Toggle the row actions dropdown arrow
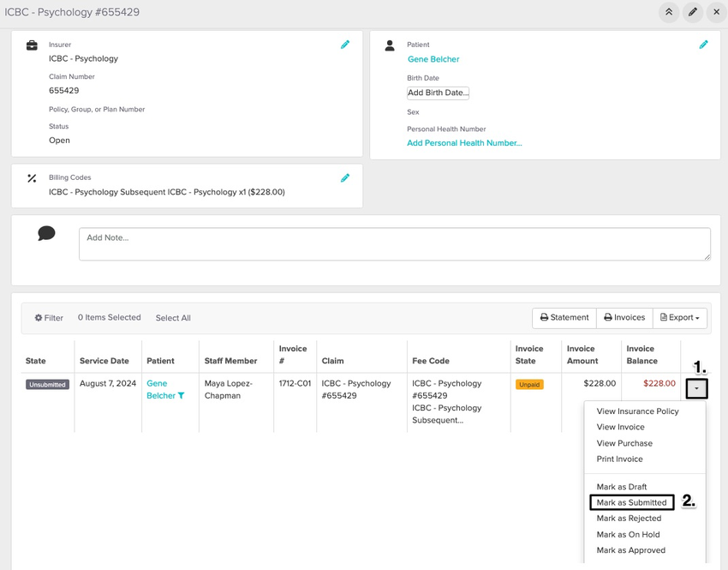The height and width of the screenshot is (570, 728). coord(696,388)
